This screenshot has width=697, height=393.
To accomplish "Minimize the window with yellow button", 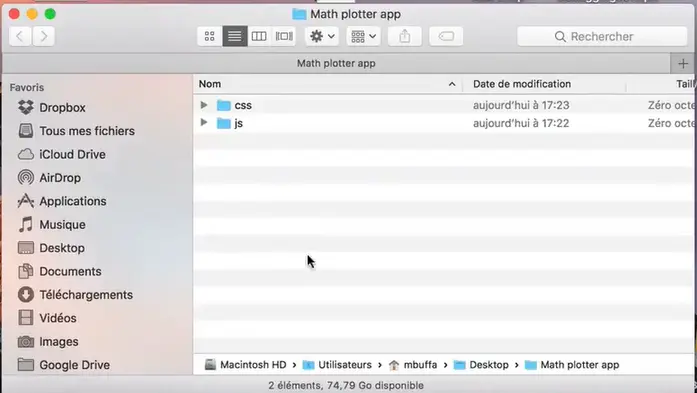I will tap(32, 14).
